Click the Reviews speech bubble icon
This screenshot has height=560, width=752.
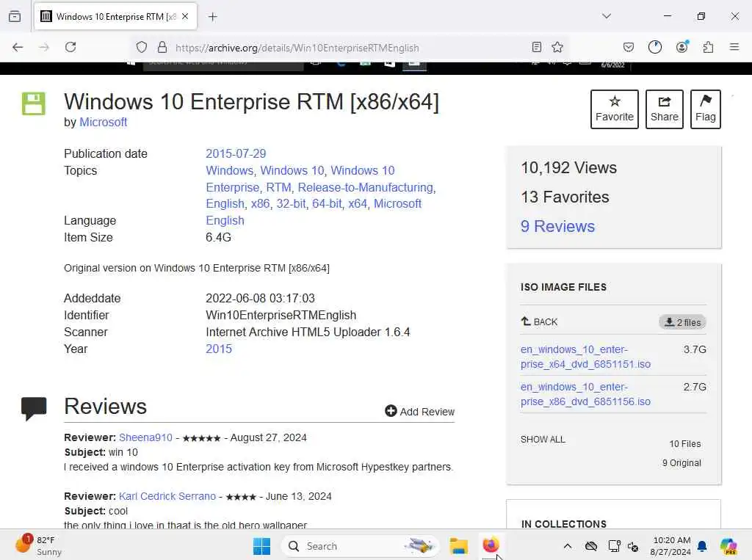34,409
